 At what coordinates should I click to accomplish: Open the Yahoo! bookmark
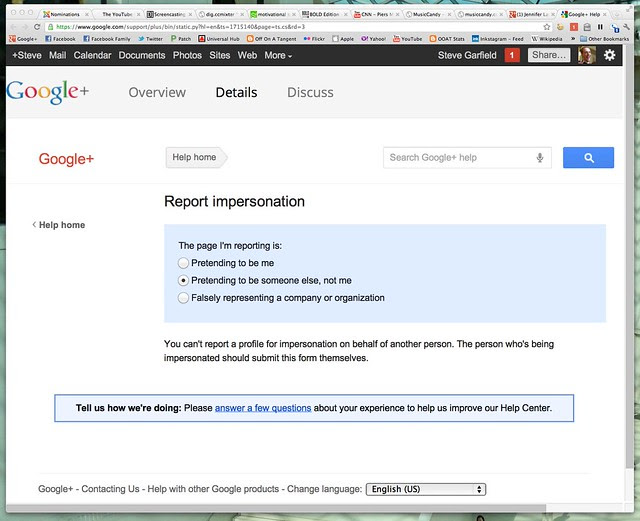tap(373, 39)
